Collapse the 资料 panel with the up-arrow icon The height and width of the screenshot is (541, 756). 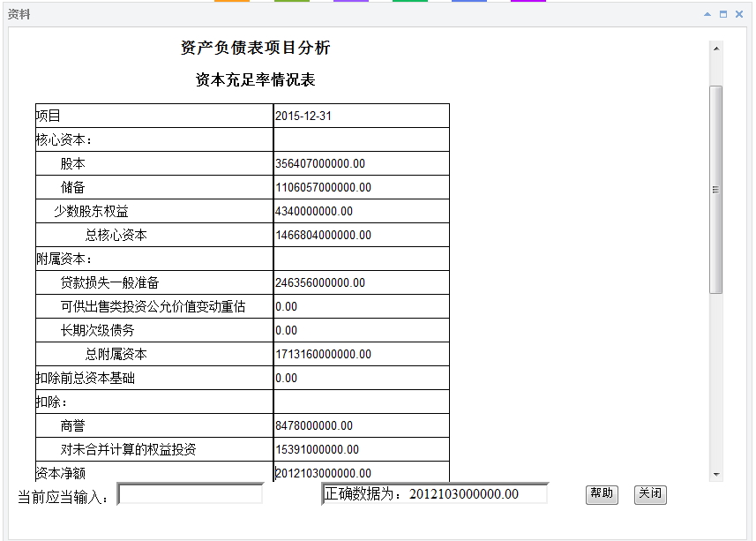click(x=707, y=14)
